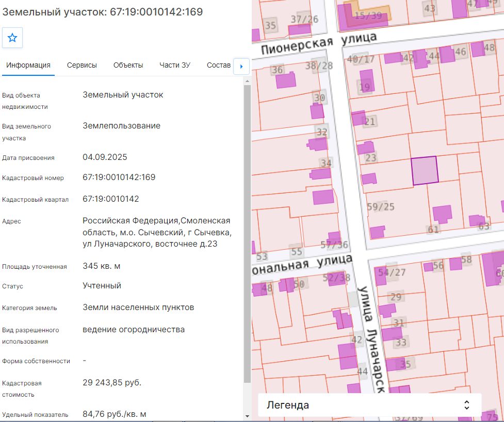The height and width of the screenshot is (422, 504).
Task: Open the Состав tab
Action: [219, 65]
